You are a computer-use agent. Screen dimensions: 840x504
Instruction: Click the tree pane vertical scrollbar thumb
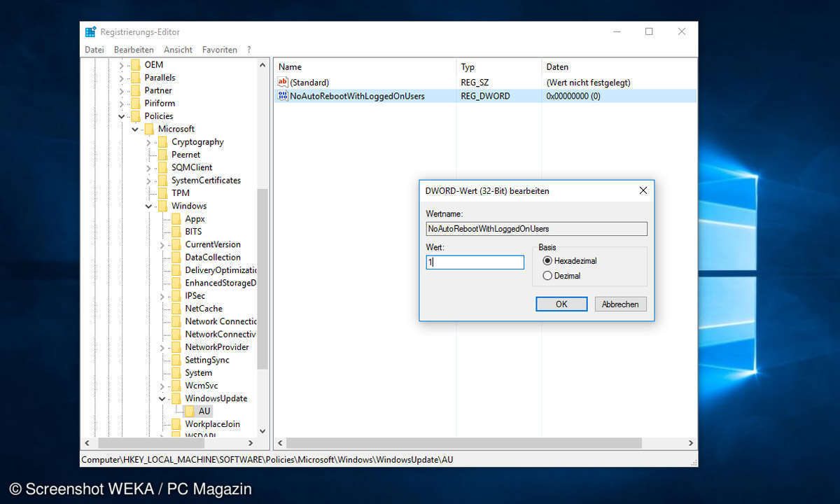coord(262,279)
